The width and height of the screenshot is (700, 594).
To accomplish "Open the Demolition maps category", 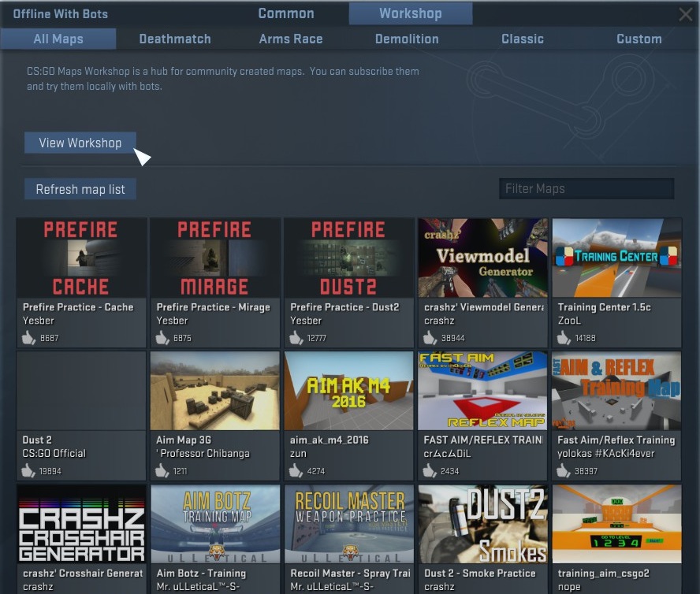I will pos(407,39).
